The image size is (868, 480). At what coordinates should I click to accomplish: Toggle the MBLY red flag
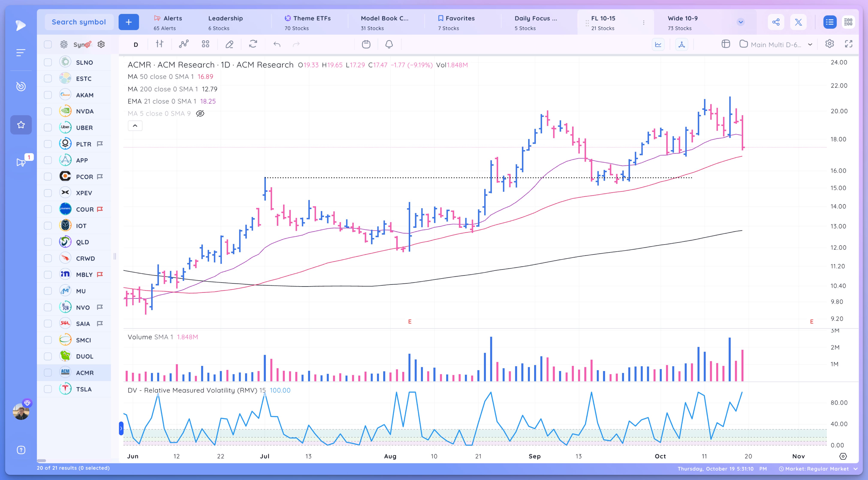tap(100, 275)
